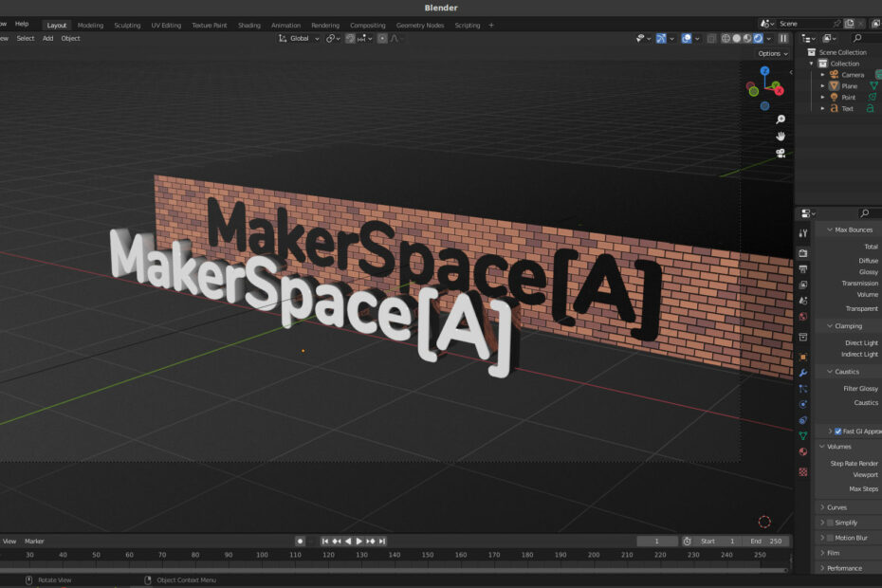Click the red X axis on gizmo
882x588 pixels.
779,90
